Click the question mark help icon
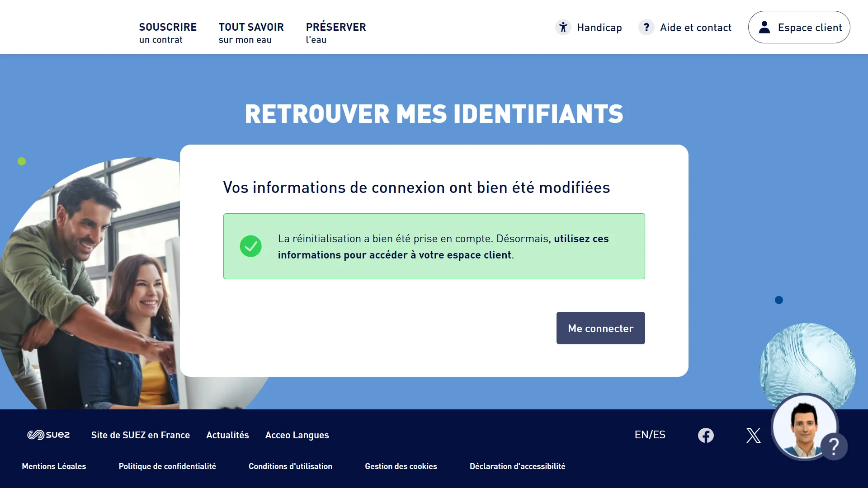Image resolution: width=868 pixels, height=488 pixels. 646,27
